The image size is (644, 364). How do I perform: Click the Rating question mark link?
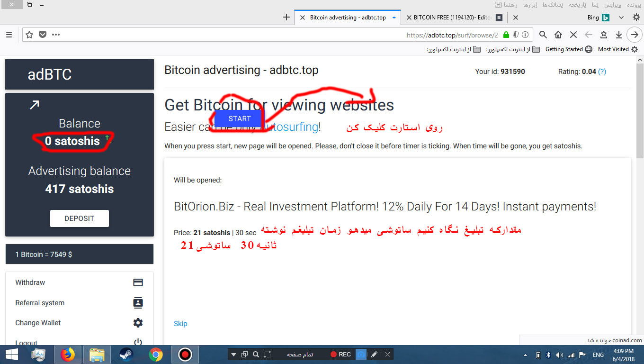602,72
